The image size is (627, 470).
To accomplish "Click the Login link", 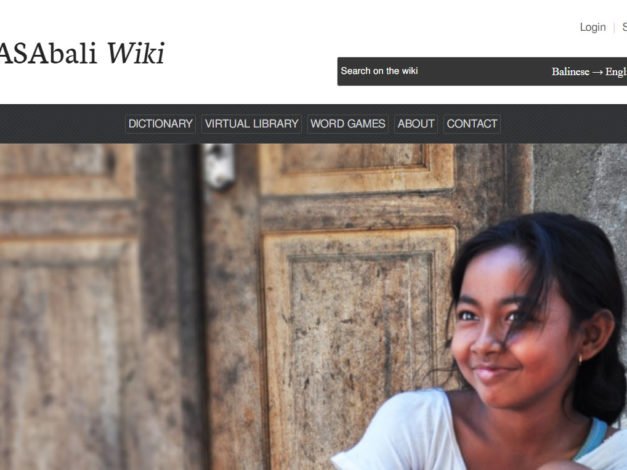I will point(593,27).
